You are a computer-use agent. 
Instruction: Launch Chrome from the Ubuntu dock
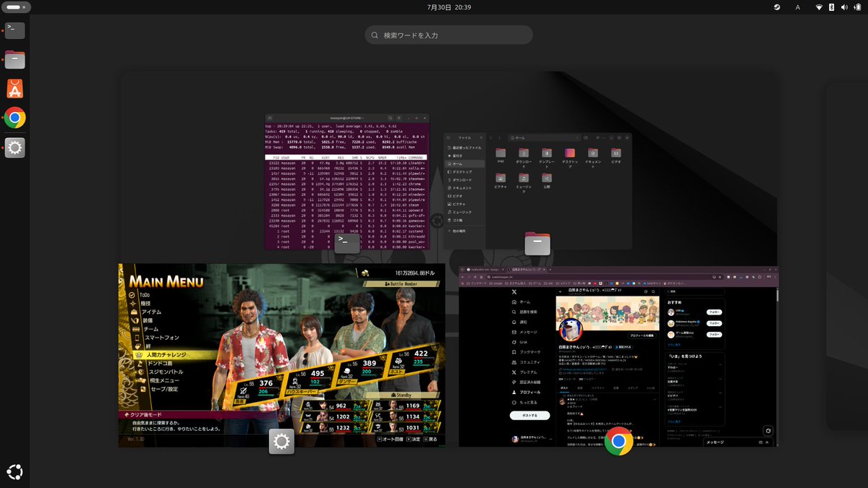[x=14, y=117]
